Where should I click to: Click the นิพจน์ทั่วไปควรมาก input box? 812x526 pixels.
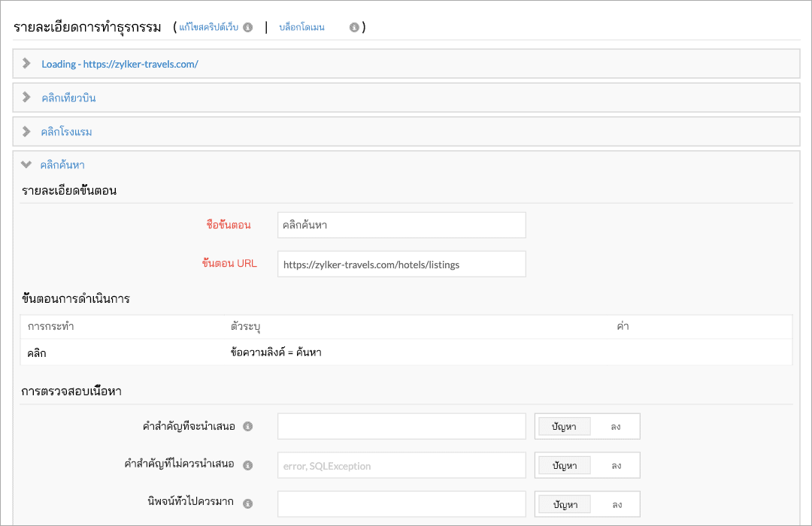click(x=401, y=503)
